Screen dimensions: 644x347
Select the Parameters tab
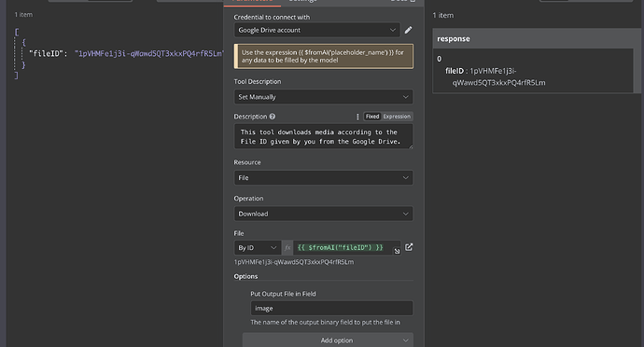(252, 1)
